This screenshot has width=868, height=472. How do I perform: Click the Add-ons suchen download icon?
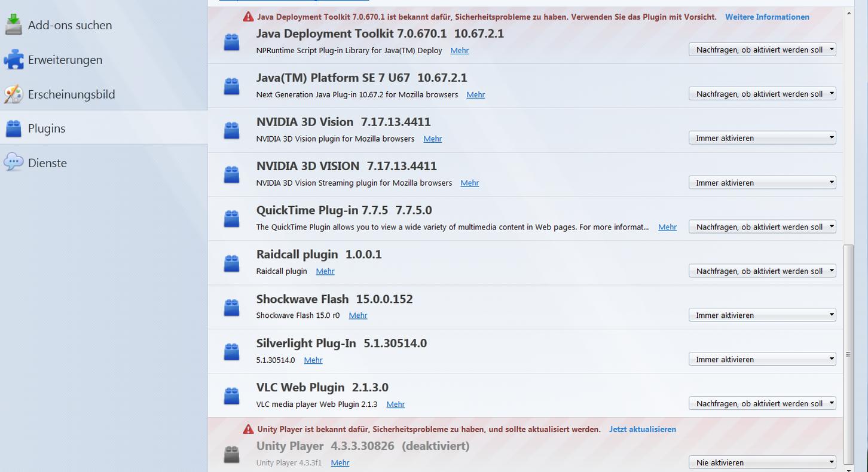[x=13, y=24]
